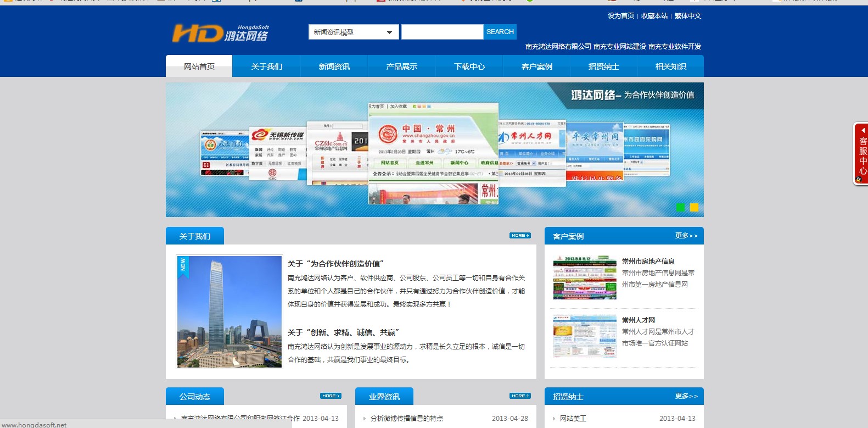Screen dimensions: 868x428
Task: Open the 产品展示 navigation tab
Action: pyautogui.click(x=401, y=66)
